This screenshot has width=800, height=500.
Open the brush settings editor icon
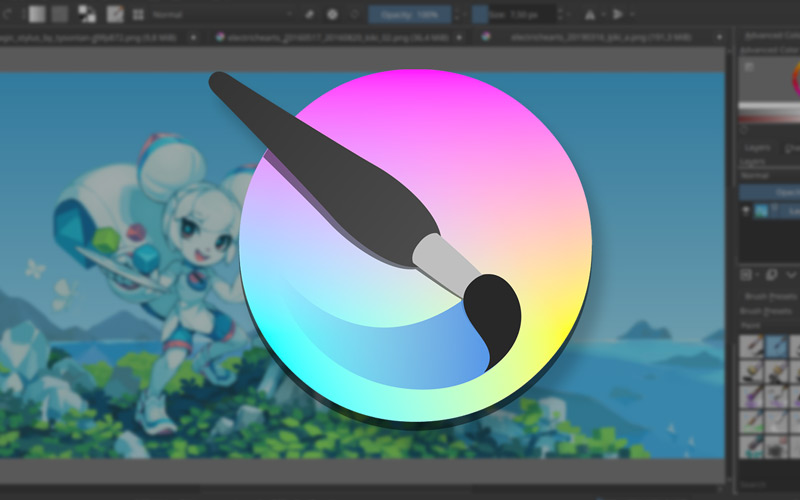pyautogui.click(x=115, y=14)
